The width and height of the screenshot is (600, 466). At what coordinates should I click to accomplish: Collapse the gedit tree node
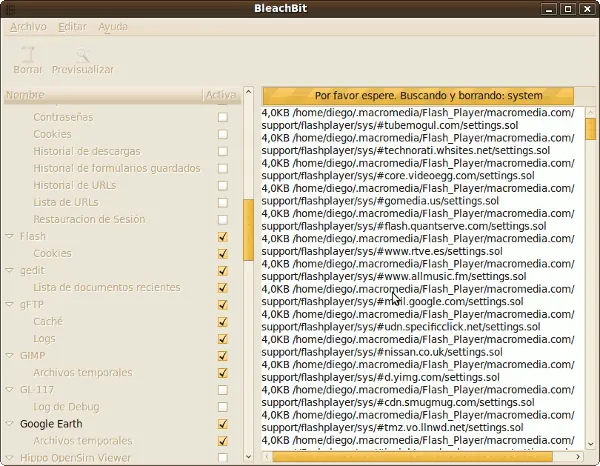pyautogui.click(x=10, y=270)
